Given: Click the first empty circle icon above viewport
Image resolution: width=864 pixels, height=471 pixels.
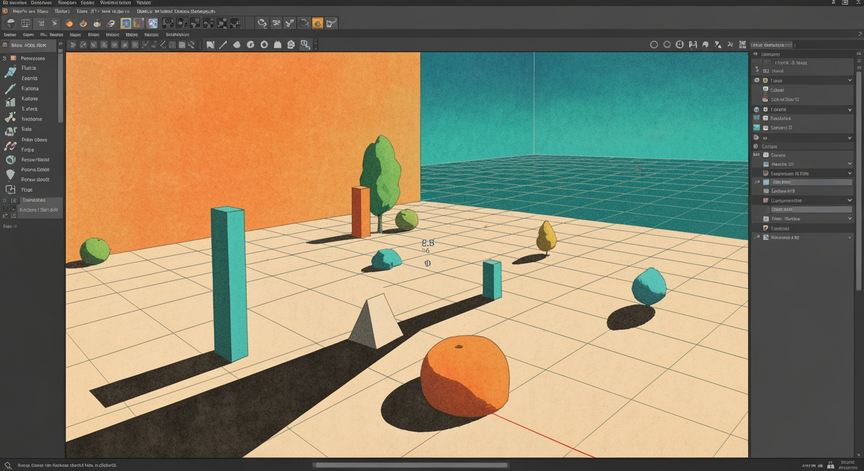Looking at the screenshot, I should (654, 45).
